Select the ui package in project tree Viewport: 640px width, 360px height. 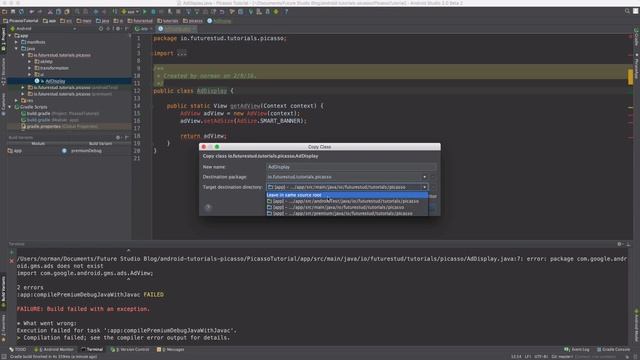coord(39,74)
